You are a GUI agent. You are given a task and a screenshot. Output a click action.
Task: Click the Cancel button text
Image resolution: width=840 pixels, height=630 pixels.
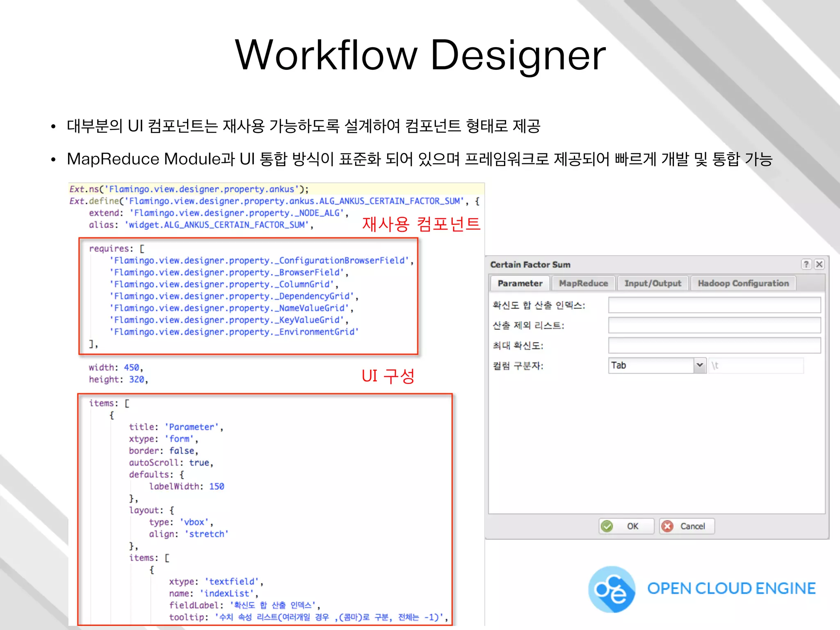[692, 526]
